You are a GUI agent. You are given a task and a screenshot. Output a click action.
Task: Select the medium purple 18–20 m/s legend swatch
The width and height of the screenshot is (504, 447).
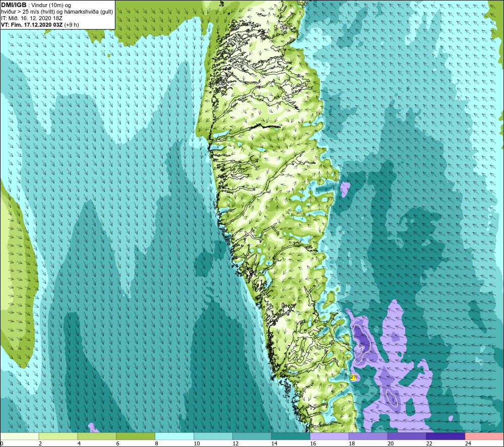coord(368,436)
